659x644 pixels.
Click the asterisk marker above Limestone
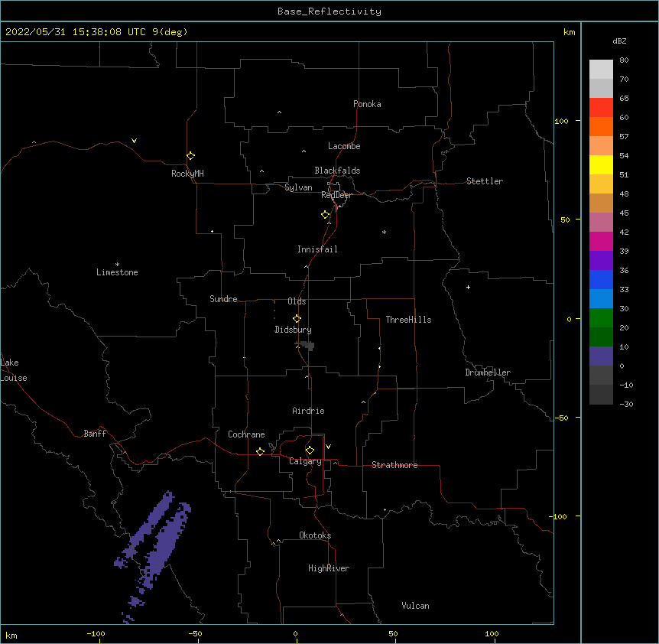click(x=117, y=265)
